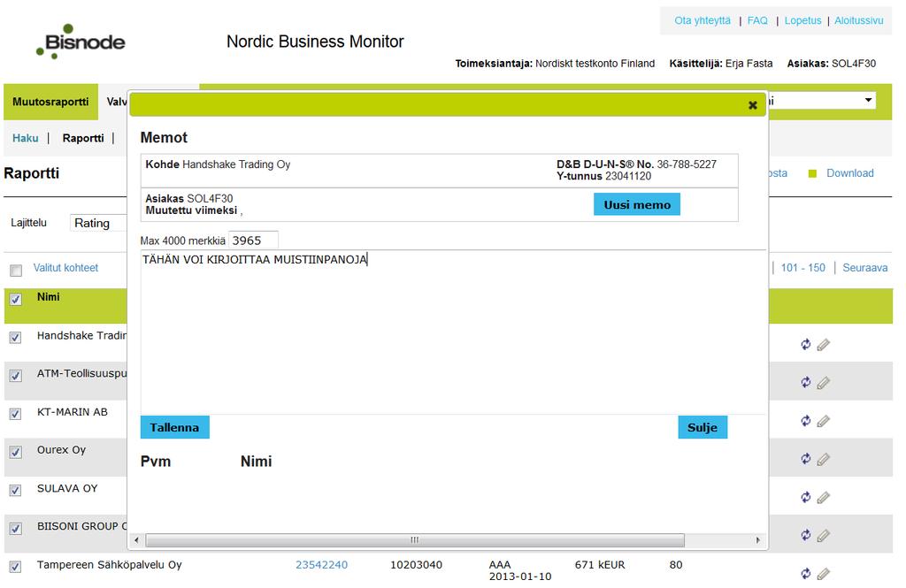Open memo pencil icon in BIISONI GROUP row

coord(824,536)
